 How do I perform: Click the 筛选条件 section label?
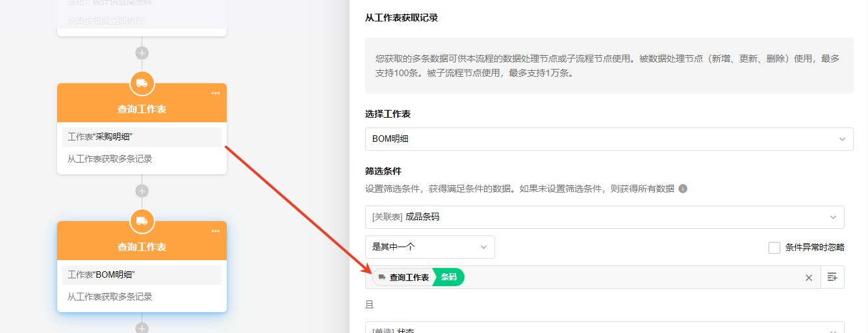[x=383, y=171]
